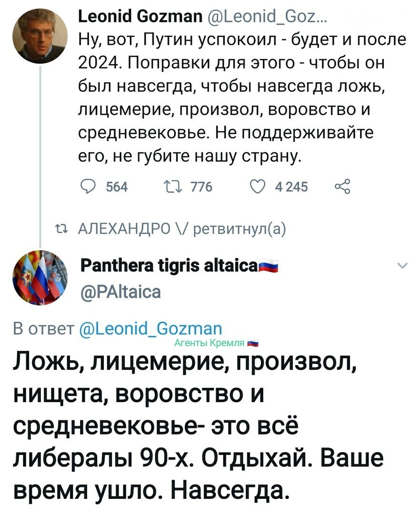Click the reply speech bubble icon

pos(88,187)
